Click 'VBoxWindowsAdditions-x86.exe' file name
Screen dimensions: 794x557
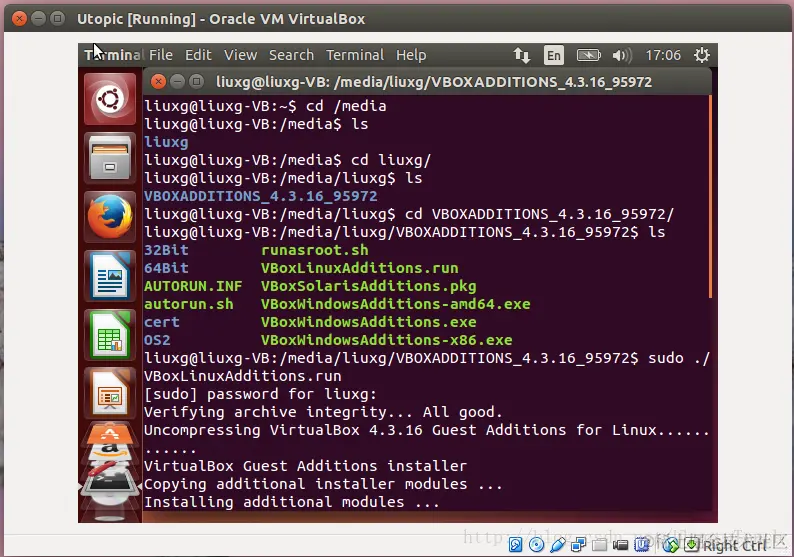pos(386,340)
